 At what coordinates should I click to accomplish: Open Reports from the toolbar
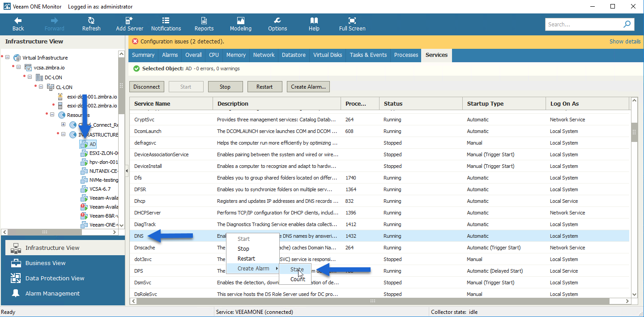coord(204,21)
